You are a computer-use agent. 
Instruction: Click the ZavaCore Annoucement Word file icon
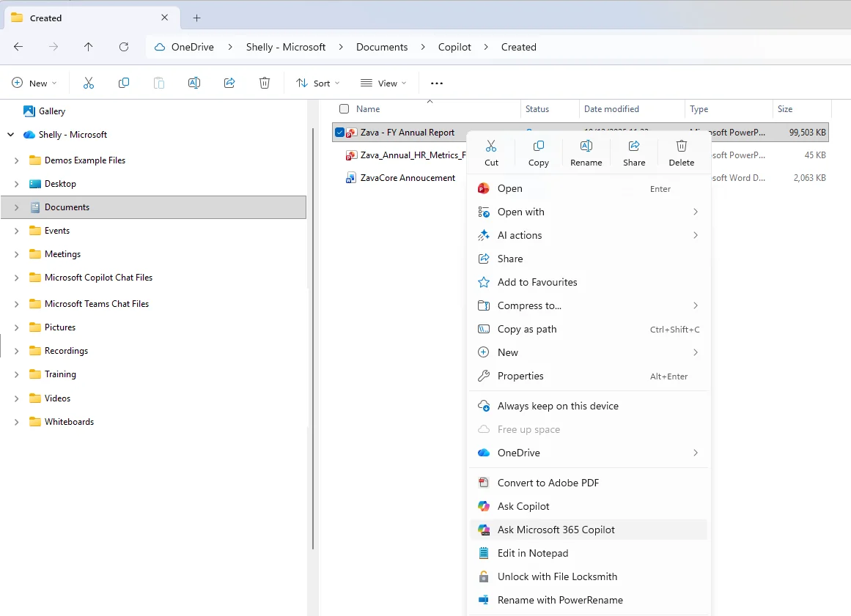(351, 179)
